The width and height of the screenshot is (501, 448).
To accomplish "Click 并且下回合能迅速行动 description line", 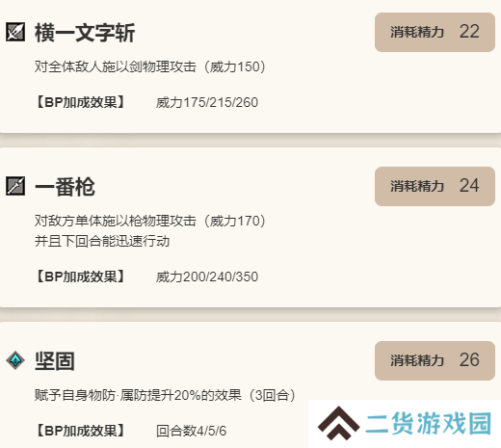I will click(x=102, y=241).
